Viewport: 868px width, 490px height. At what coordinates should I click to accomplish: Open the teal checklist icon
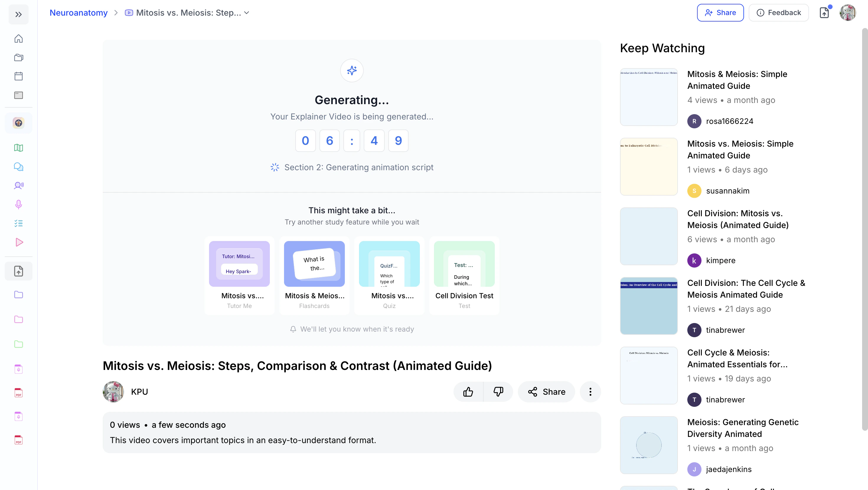coord(19,223)
